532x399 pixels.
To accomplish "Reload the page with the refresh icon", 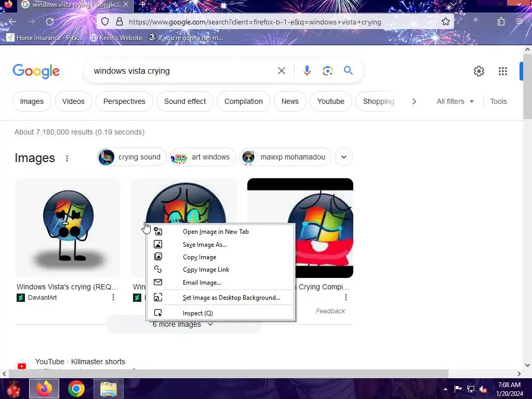I will (x=50, y=22).
